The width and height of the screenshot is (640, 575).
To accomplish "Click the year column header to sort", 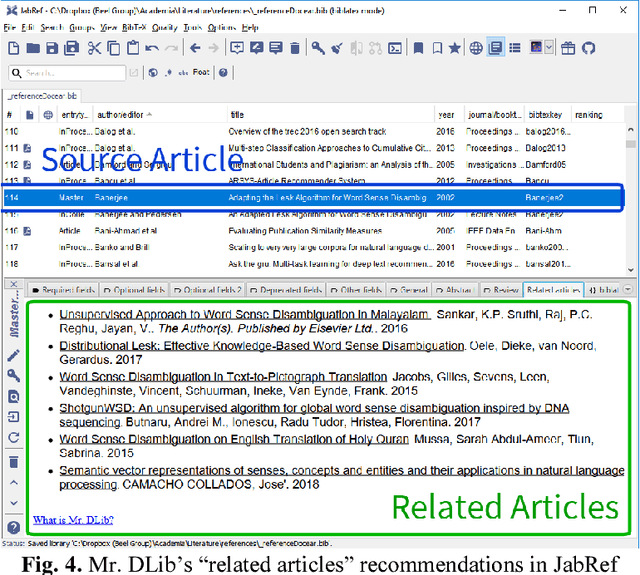I will 445,115.
